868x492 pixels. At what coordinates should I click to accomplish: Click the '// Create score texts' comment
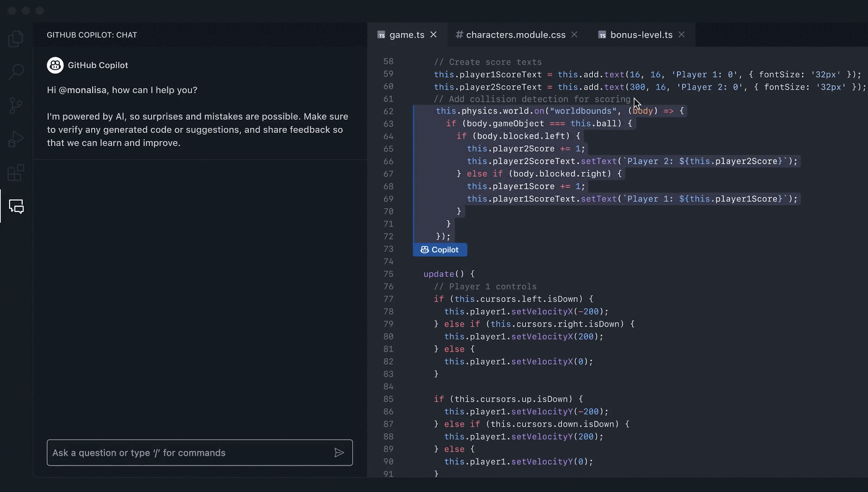tap(488, 62)
